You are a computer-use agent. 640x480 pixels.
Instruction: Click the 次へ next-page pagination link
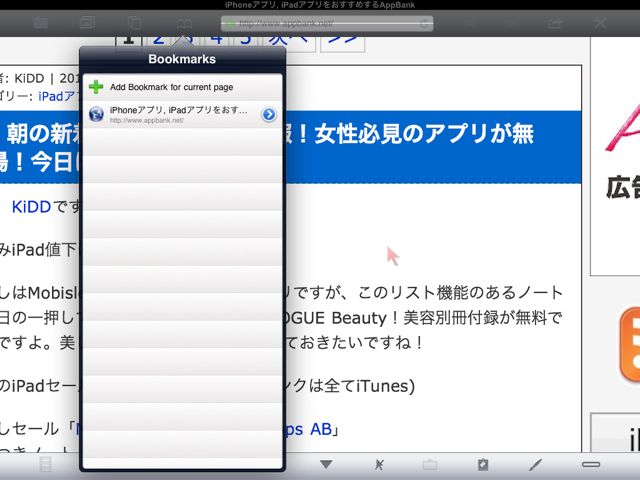pos(289,42)
